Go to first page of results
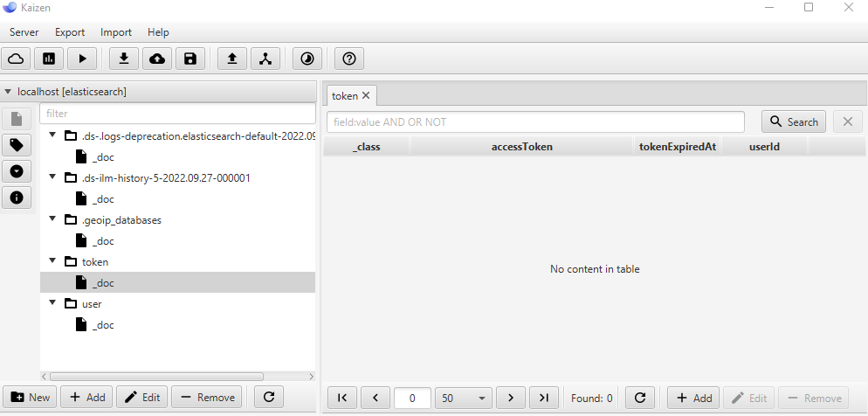Image resolution: width=868 pixels, height=416 pixels. (x=342, y=398)
